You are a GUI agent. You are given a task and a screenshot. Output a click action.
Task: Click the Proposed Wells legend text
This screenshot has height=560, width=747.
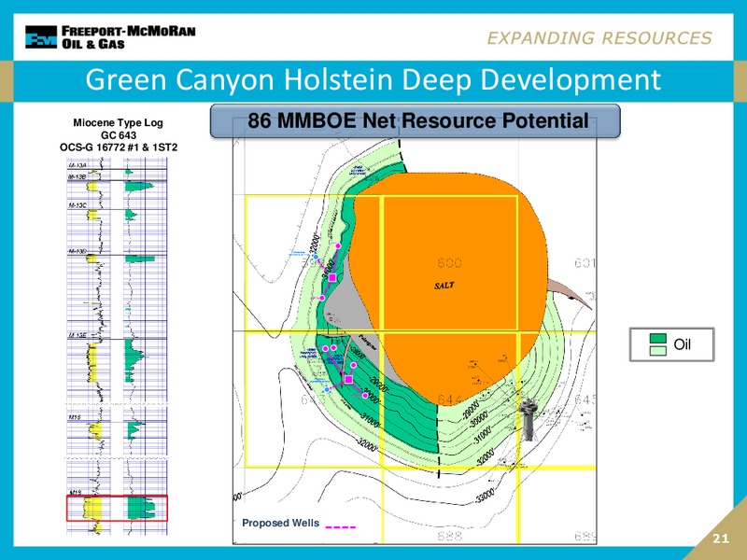[x=281, y=523]
